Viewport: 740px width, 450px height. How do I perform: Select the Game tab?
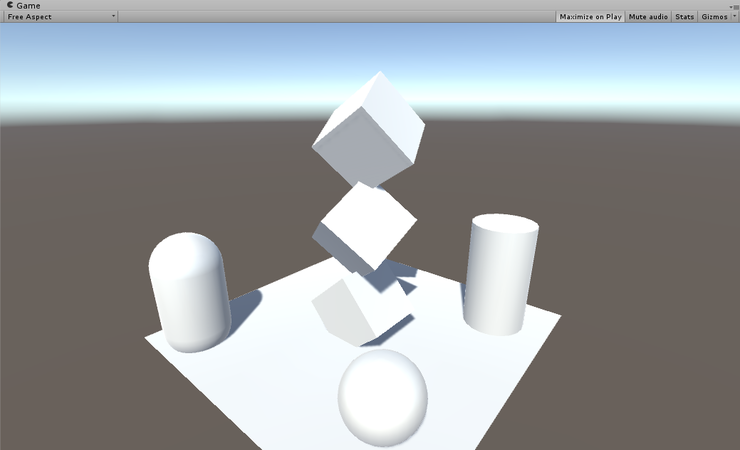[24, 5]
